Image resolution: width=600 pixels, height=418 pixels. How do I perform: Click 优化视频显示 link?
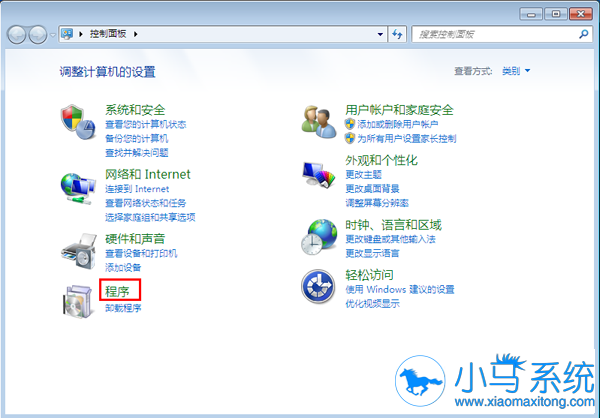(372, 304)
